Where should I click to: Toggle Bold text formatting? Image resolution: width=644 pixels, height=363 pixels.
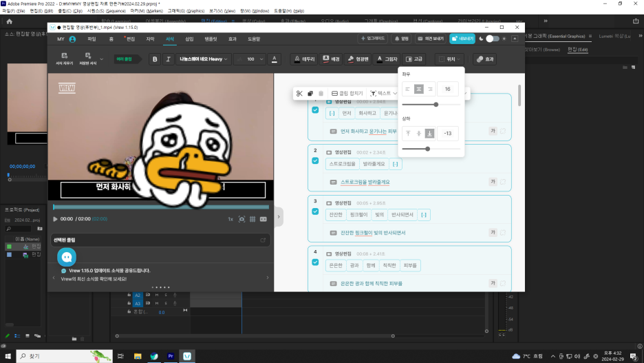(x=155, y=59)
